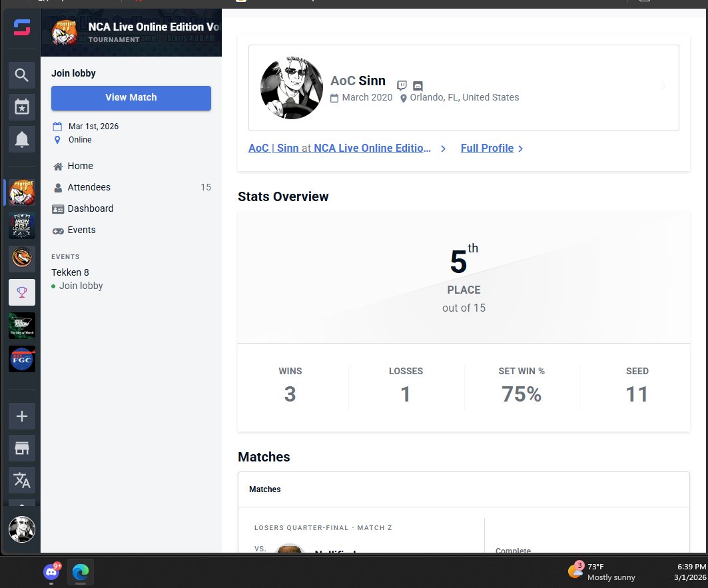This screenshot has height=588, width=708.
Task: Click AoC Sinn's profile avatar
Action: pos(292,88)
